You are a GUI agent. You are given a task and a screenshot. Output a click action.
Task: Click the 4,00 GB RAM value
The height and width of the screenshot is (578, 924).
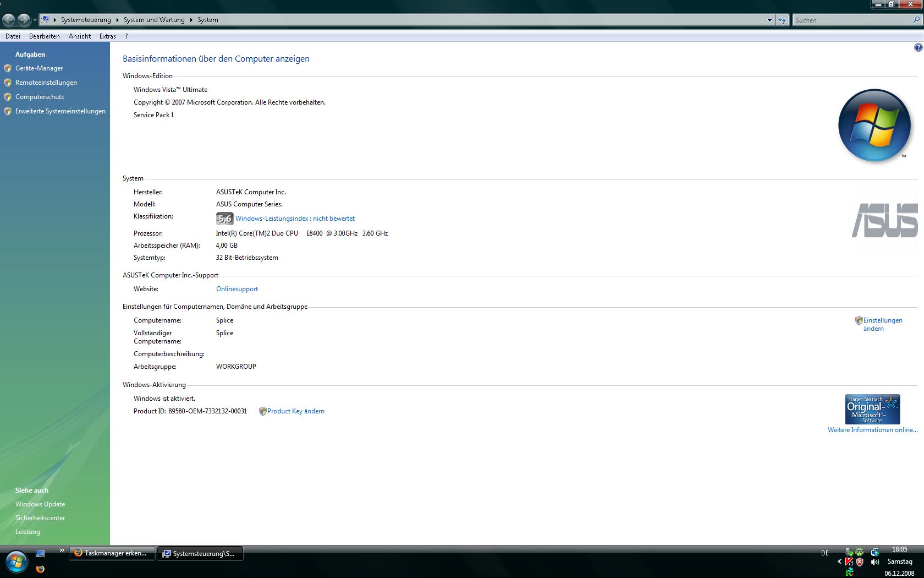pos(227,246)
